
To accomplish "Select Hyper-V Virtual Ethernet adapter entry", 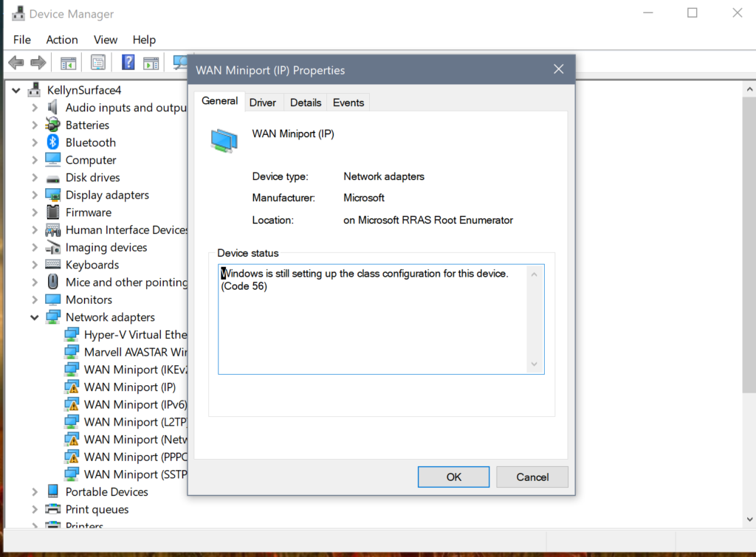I will click(x=126, y=335).
